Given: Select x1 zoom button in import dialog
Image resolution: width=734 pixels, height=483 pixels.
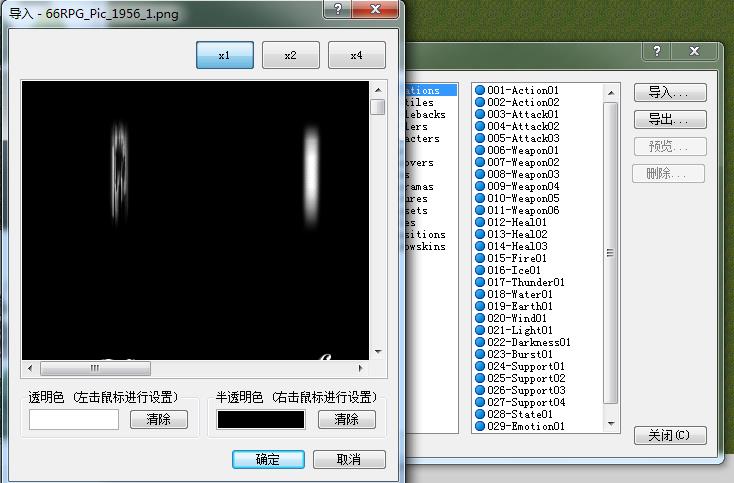Looking at the screenshot, I should click(225, 55).
